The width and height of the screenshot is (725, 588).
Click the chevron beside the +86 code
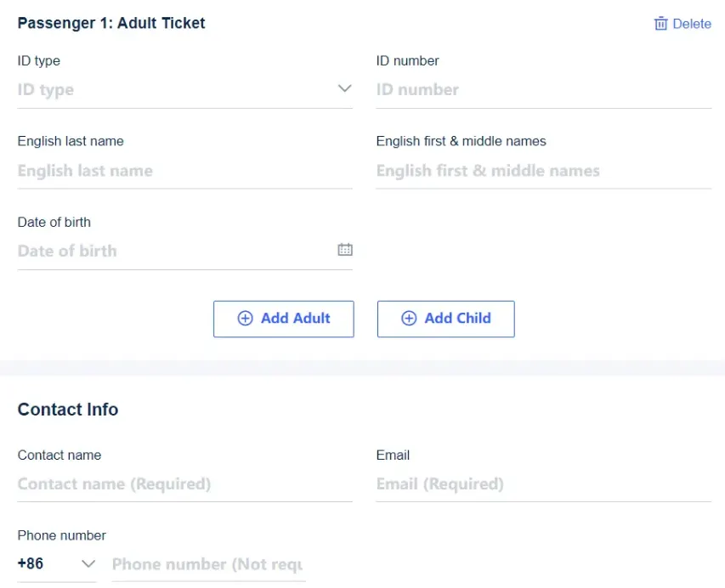(89, 563)
